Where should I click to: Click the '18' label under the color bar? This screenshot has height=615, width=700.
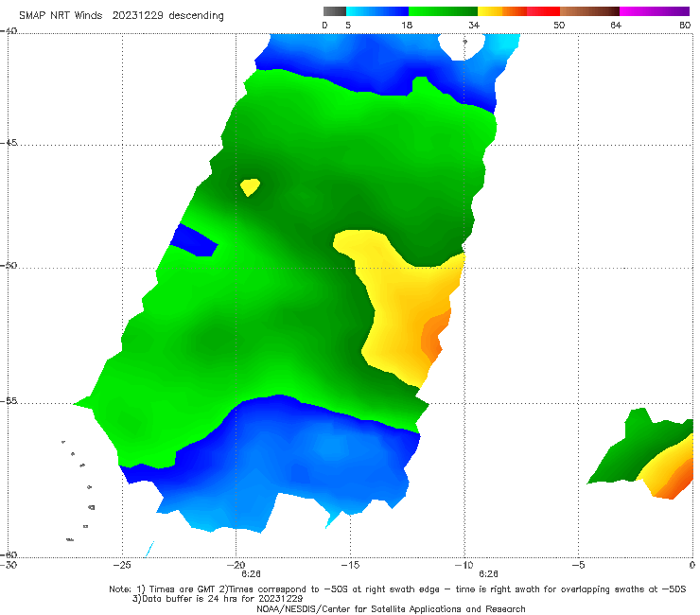(407, 25)
